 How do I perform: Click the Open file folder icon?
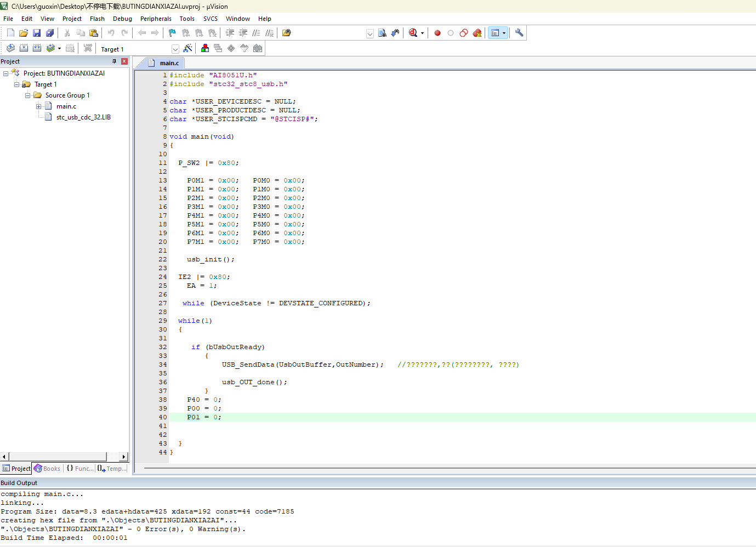(24, 33)
